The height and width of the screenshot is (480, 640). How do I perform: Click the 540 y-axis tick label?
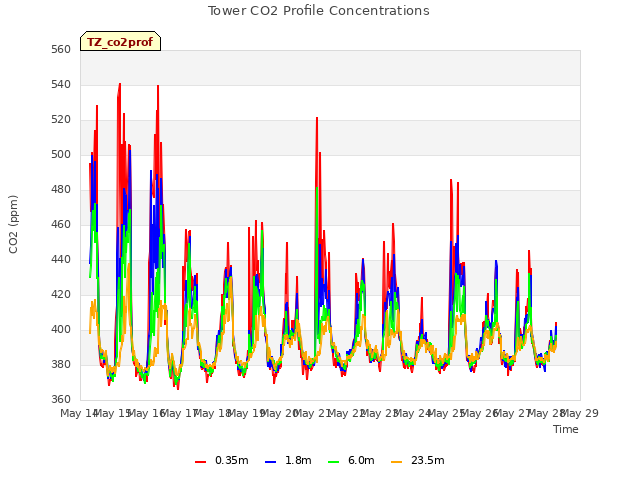(x=61, y=84)
